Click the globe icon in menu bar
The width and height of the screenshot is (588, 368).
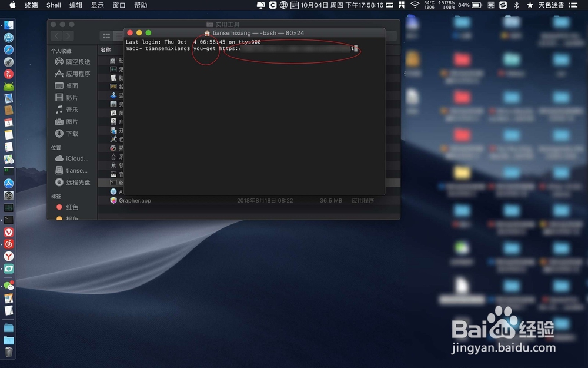[x=284, y=5]
